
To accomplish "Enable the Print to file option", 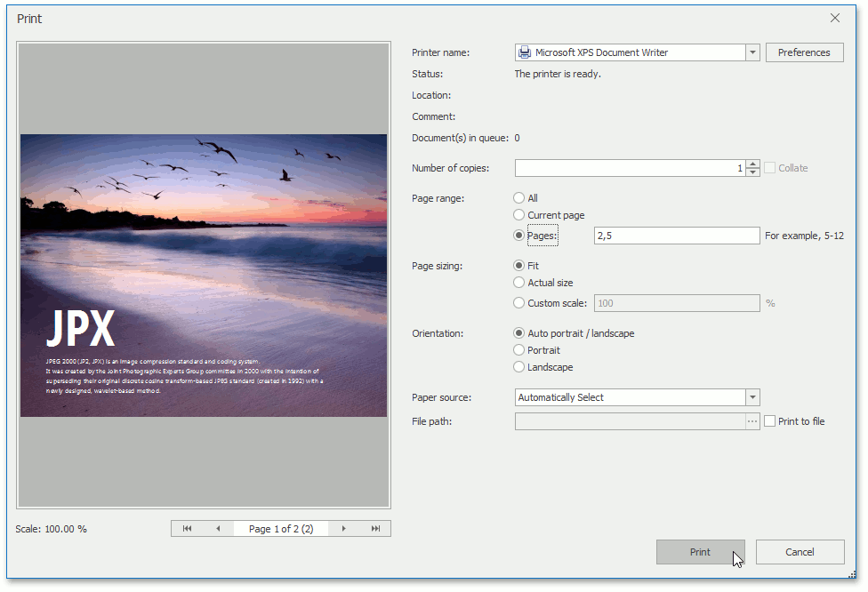I will tap(770, 420).
